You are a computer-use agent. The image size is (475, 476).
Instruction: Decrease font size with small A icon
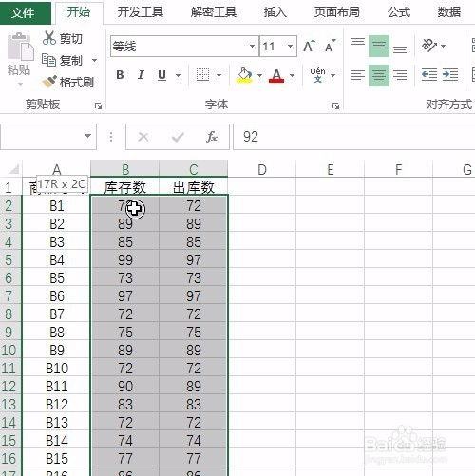(x=331, y=47)
